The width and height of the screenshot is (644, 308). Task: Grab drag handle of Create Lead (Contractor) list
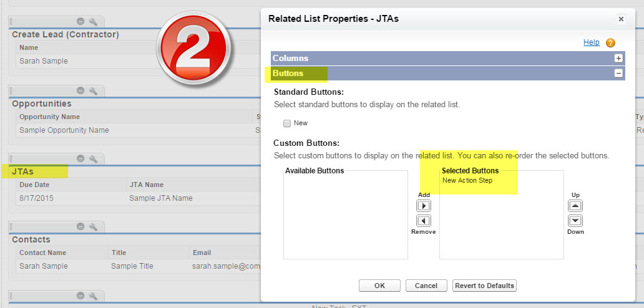point(11,21)
